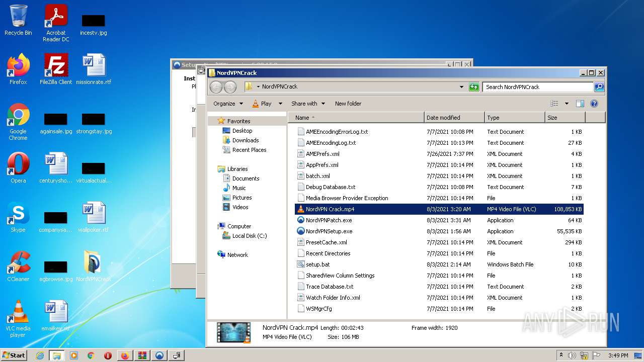
Task: Click Explorer Back navigation button
Action: tap(216, 87)
